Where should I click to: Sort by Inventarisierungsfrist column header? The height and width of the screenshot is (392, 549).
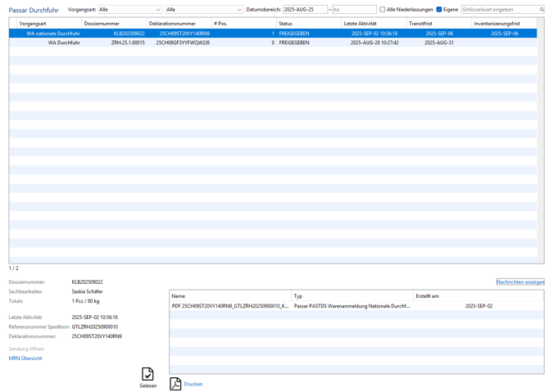pyautogui.click(x=504, y=24)
